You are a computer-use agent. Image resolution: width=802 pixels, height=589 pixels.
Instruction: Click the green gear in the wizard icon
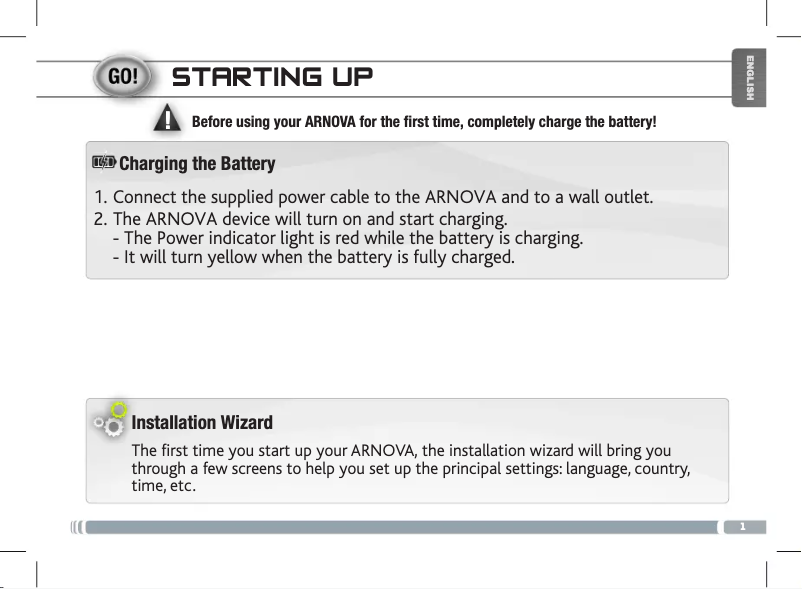(119, 409)
